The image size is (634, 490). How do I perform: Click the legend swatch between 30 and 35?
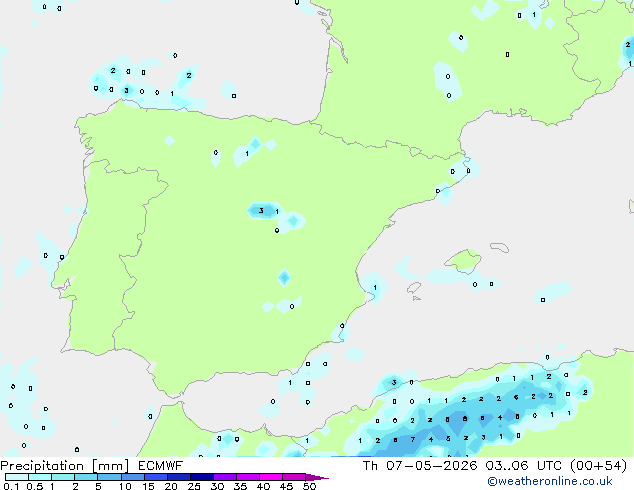tap(224, 477)
